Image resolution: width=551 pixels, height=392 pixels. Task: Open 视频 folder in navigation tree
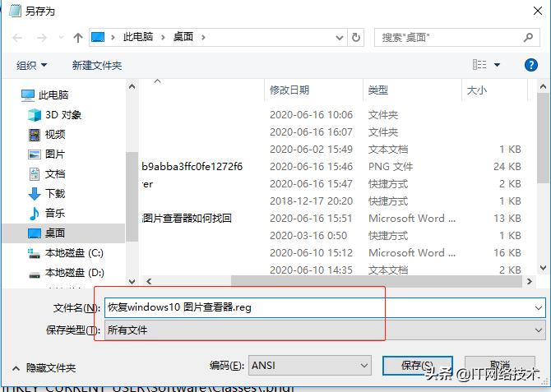[55, 135]
